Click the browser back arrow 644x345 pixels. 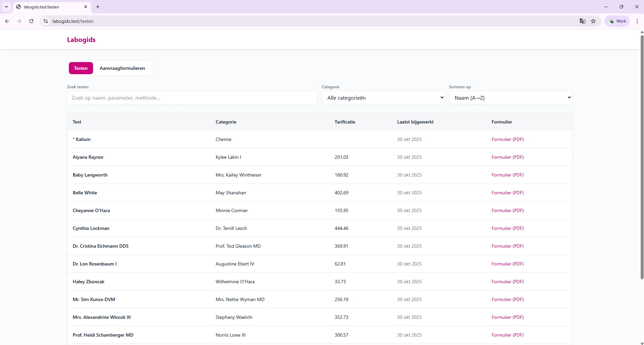7,21
